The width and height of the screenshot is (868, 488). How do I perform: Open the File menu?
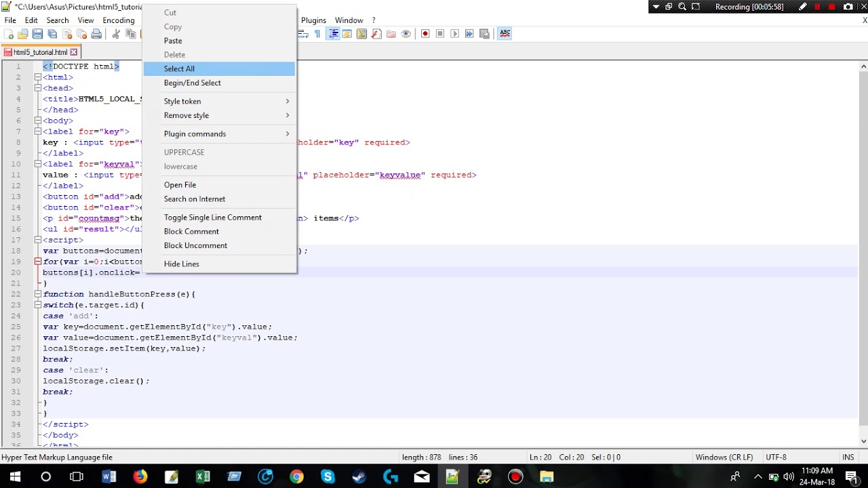pos(10,20)
